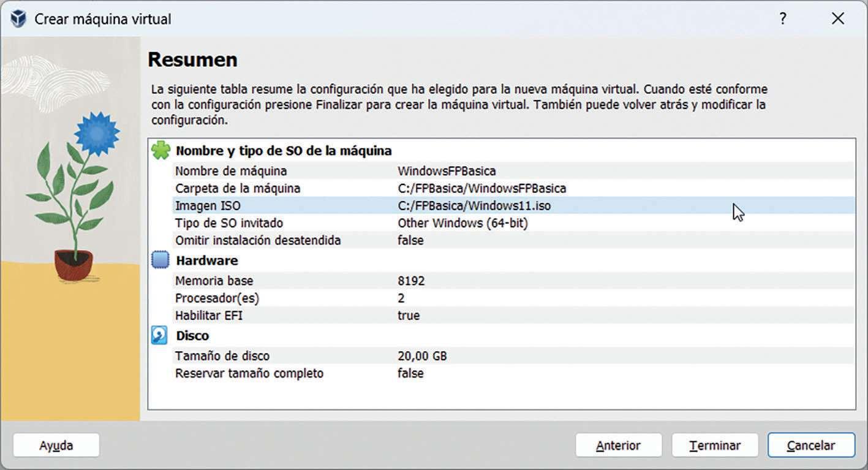Click the blue chip icon beside Hardware
This screenshot has width=868, height=470.
coord(160,260)
